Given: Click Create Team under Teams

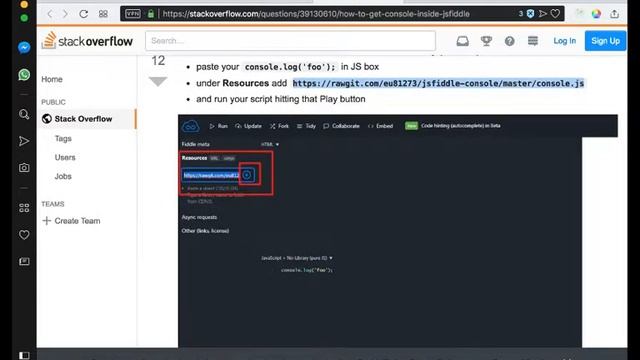Looking at the screenshot, I should click(x=71, y=221).
